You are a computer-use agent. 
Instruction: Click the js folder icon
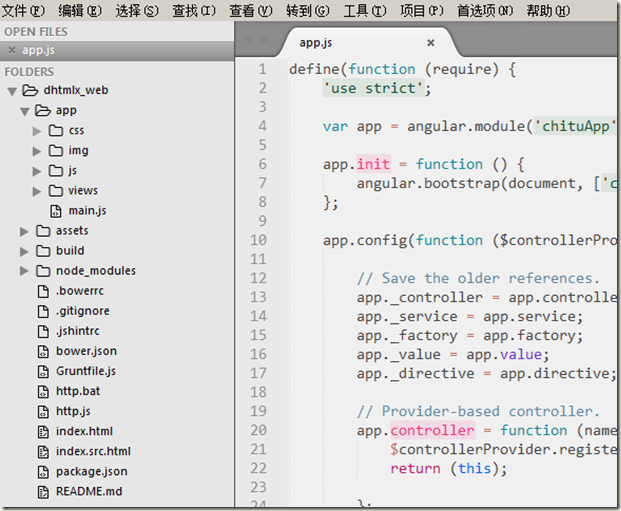point(56,171)
